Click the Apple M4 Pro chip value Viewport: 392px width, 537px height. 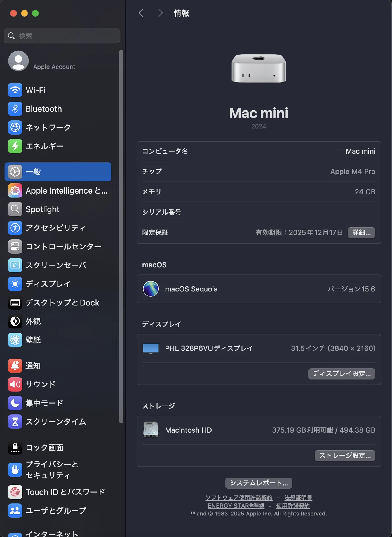click(x=353, y=171)
